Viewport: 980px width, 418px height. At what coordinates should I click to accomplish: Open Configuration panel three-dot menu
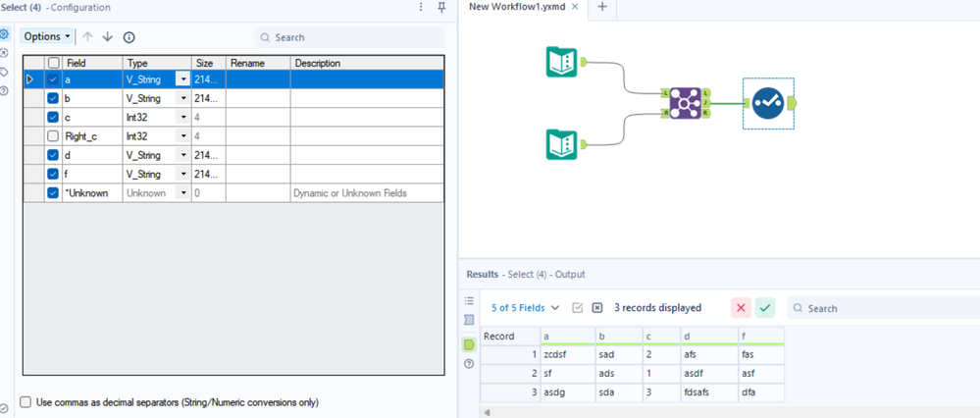pos(421,7)
